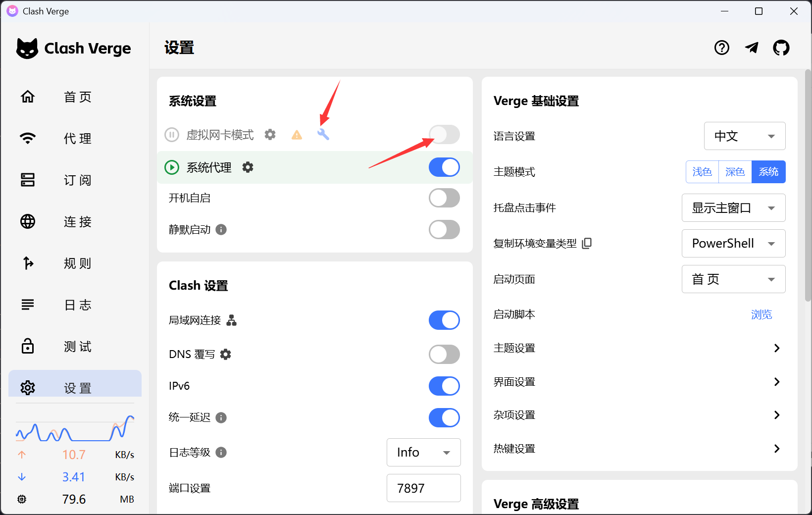
Task: Turn off the IPv6 switch
Action: point(444,386)
